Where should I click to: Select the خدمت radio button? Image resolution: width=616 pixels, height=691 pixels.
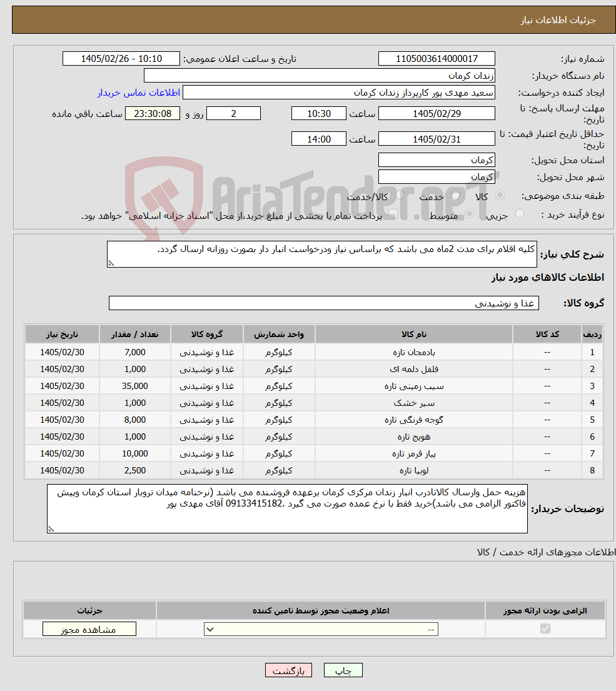click(456, 194)
